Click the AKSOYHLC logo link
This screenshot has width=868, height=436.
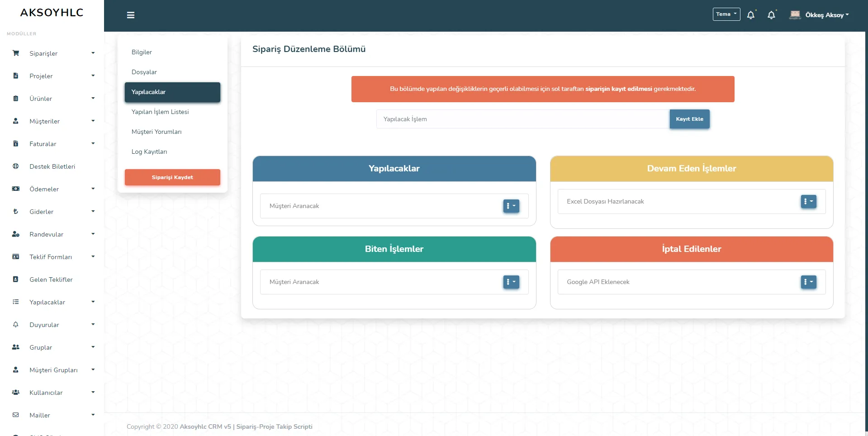[52, 13]
